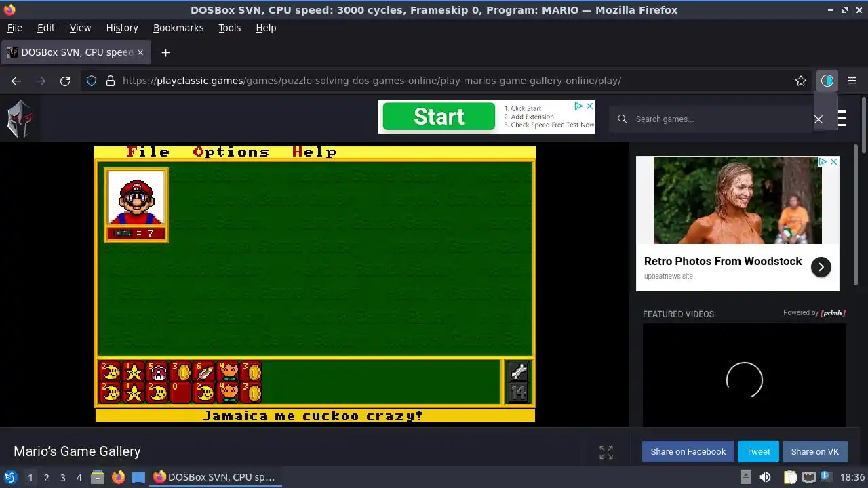Choose the 4 flower card in bottom row
868x488 pixels.
click(x=227, y=392)
